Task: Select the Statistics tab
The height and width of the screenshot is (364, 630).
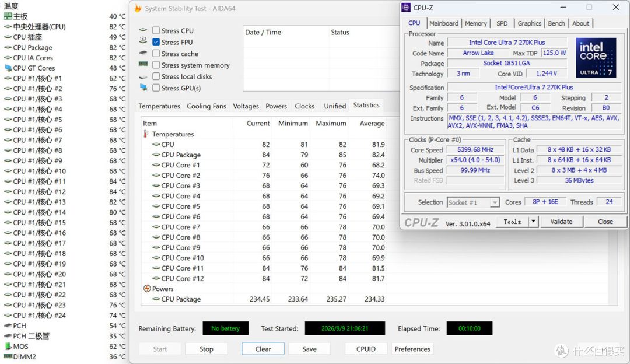Action: point(366,105)
